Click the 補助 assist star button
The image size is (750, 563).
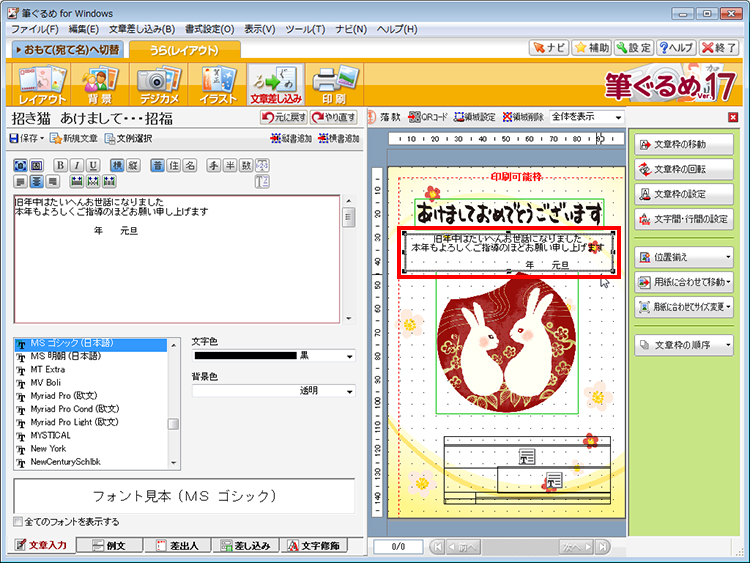(x=592, y=48)
